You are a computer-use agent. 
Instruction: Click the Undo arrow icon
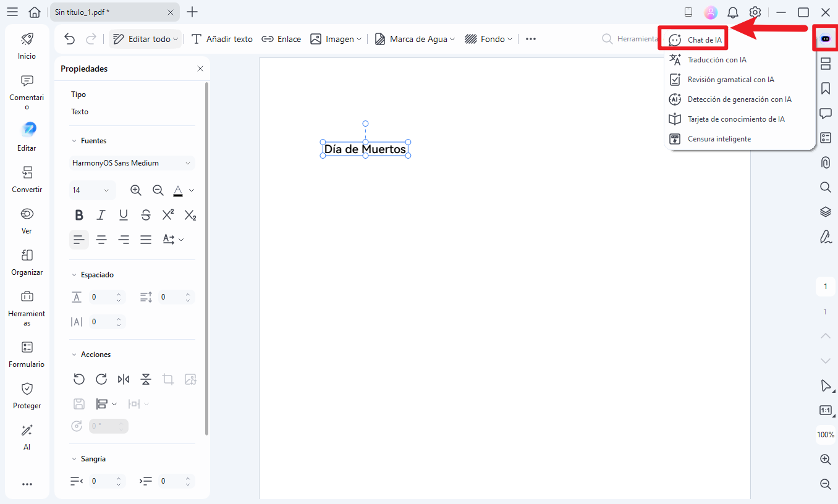(70, 39)
